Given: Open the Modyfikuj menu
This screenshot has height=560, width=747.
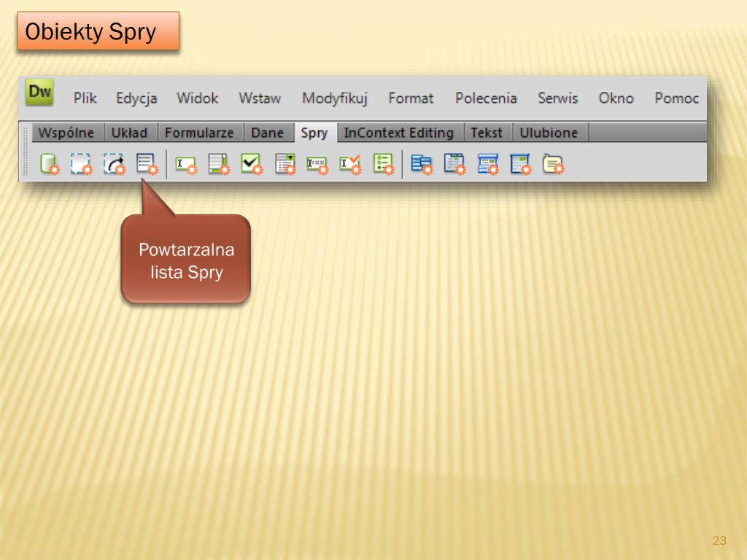Looking at the screenshot, I should pyautogui.click(x=335, y=98).
